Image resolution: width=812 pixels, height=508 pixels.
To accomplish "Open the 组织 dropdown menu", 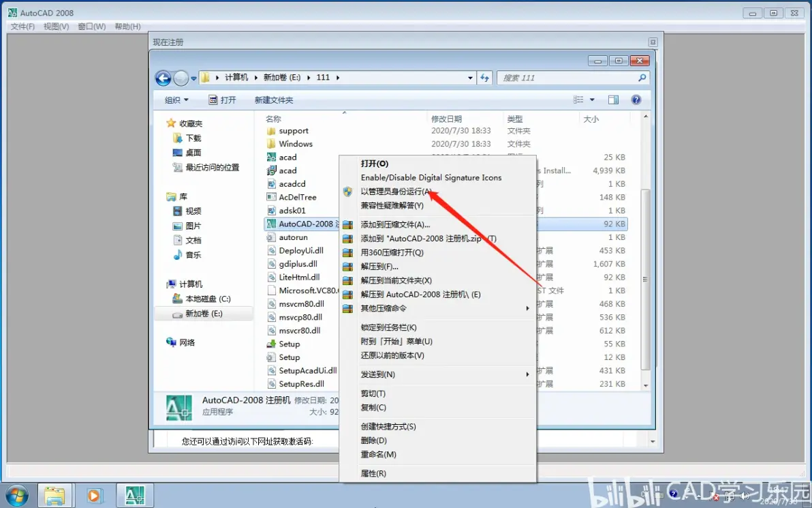I will [x=176, y=100].
